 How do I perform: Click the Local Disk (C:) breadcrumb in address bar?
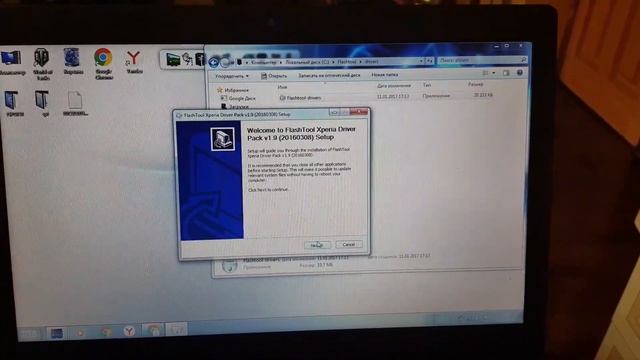pos(307,62)
